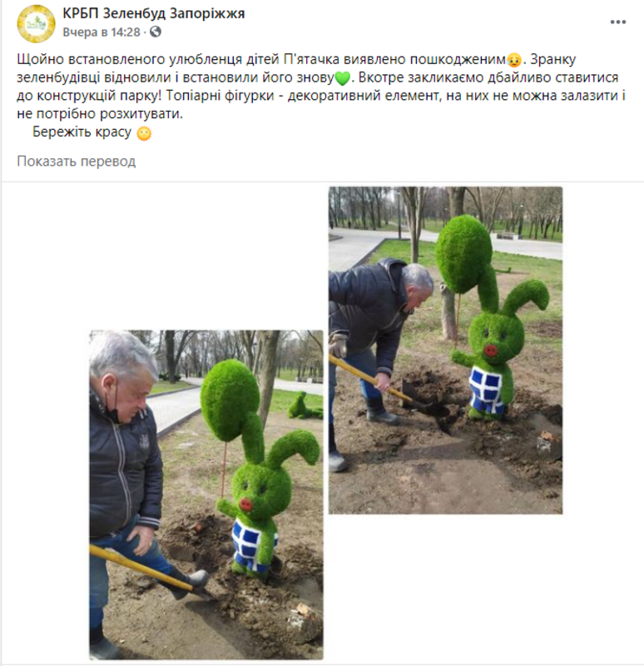Click the green balloon topiary in right photo
Viewport: 644px width, 666px height.
coord(464,254)
